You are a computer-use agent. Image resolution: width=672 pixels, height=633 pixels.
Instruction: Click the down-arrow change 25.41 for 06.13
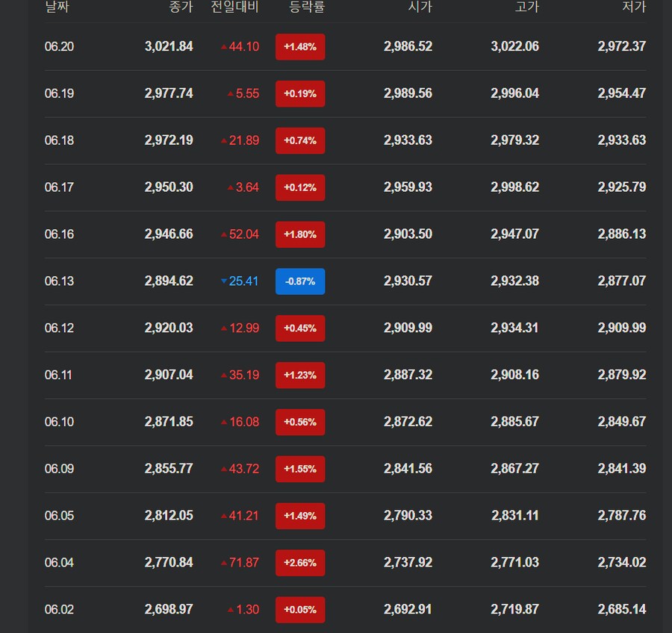coord(240,281)
